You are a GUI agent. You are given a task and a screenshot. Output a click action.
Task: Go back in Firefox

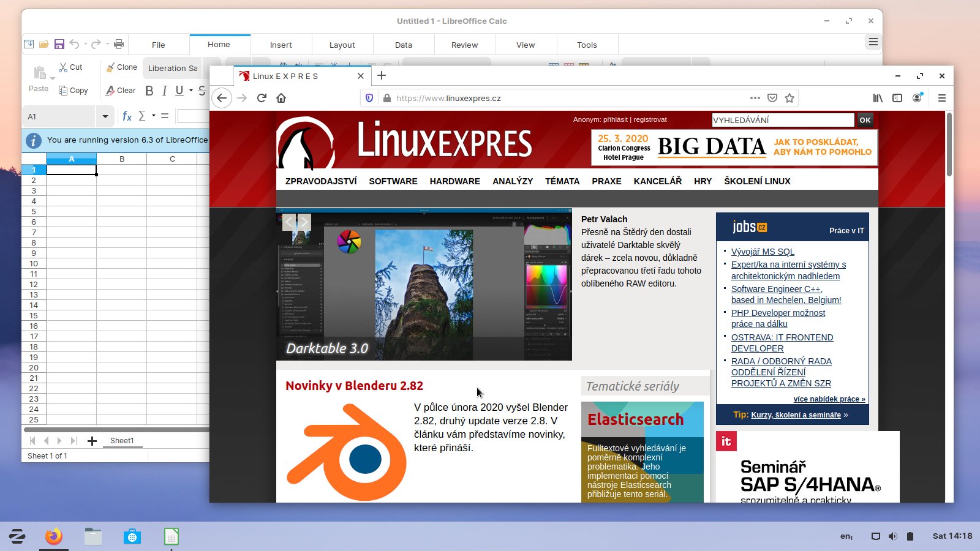(x=222, y=98)
